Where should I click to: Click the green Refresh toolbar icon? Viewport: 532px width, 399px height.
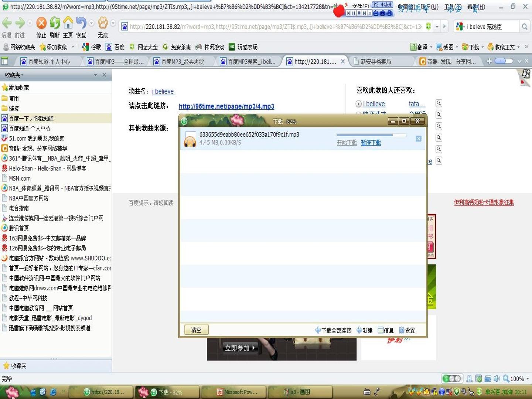55,23
